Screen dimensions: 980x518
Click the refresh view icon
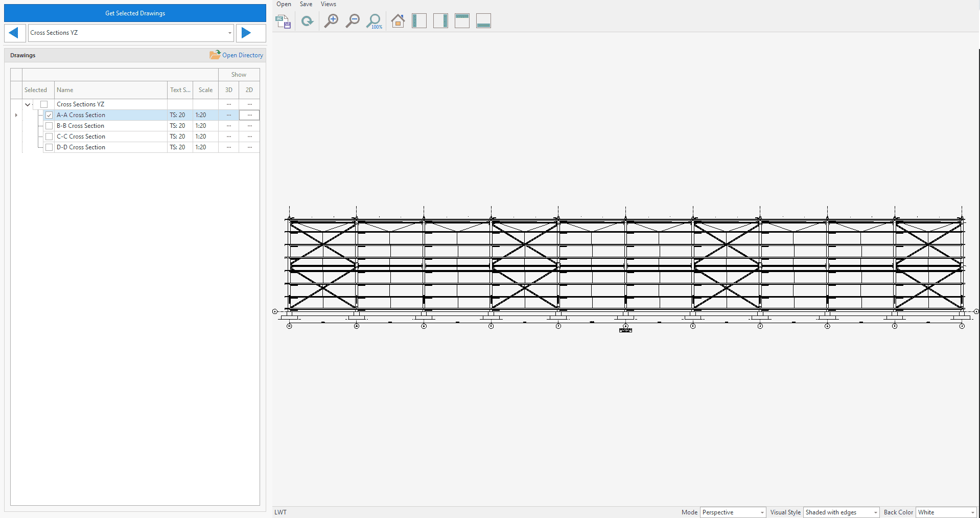307,21
